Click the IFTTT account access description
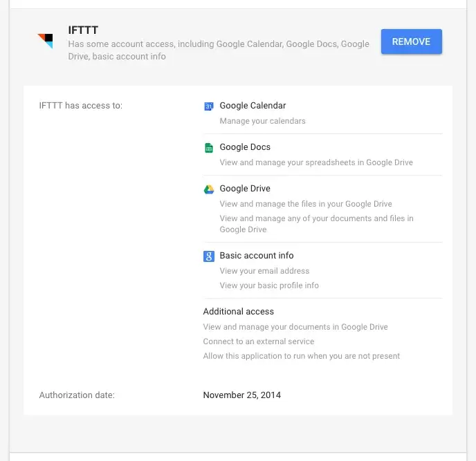 (219, 50)
